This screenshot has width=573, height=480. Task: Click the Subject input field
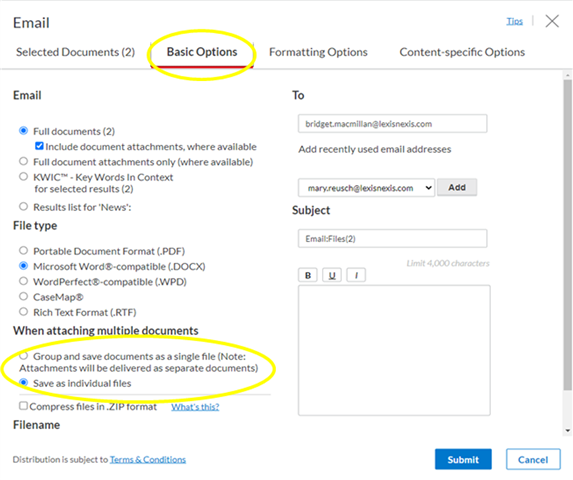392,239
